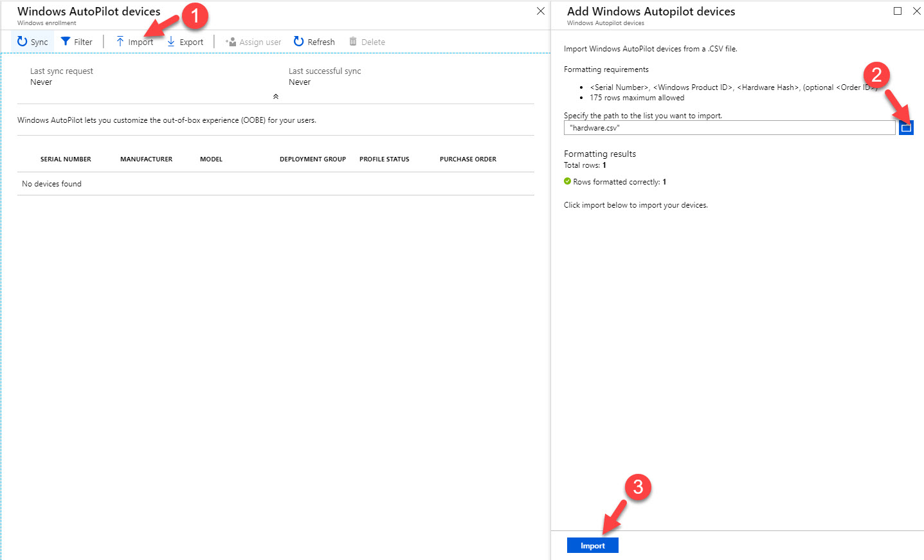This screenshot has width=924, height=560.
Task: Close the Windows AutoPilot devices blade
Action: point(541,11)
